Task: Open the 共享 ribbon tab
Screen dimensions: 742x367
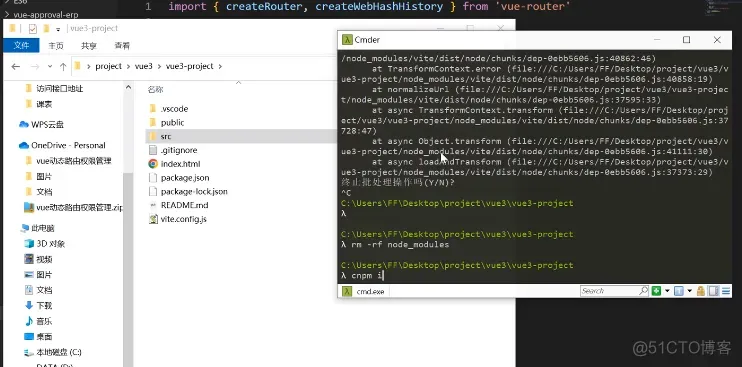Action: pos(89,45)
